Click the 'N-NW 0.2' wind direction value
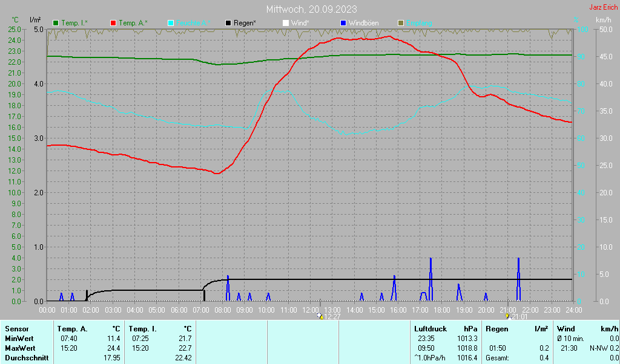The width and height of the screenshot is (620, 364). pos(604,349)
